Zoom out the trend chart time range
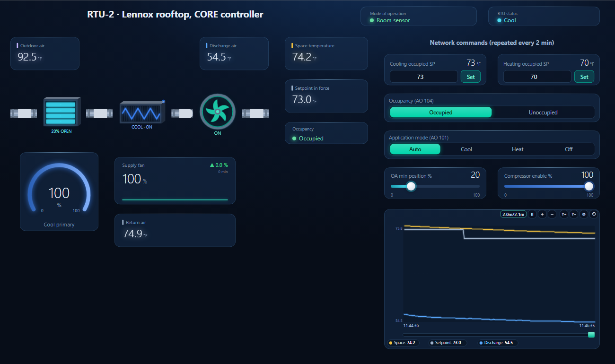The image size is (615, 364). [x=552, y=214]
